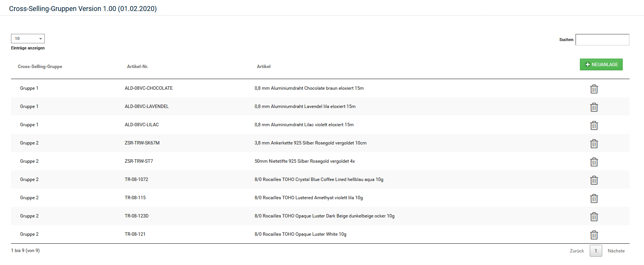
Task: Open the entries-per-page dropdown showing 10
Action: [28, 38]
